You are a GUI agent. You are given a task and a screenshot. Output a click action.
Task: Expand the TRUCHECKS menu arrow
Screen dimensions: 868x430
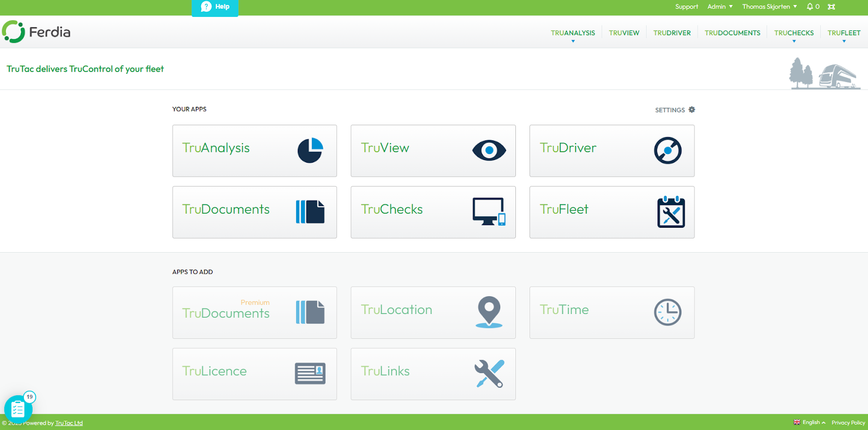pos(794,41)
